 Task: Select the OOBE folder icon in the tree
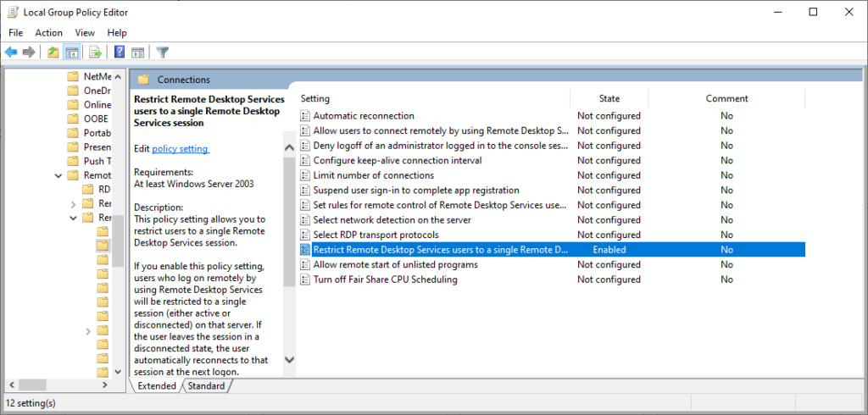(73, 119)
